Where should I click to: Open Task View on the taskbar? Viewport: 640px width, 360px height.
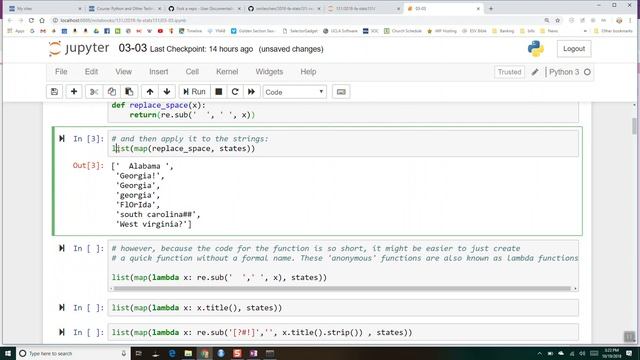click(x=138, y=353)
